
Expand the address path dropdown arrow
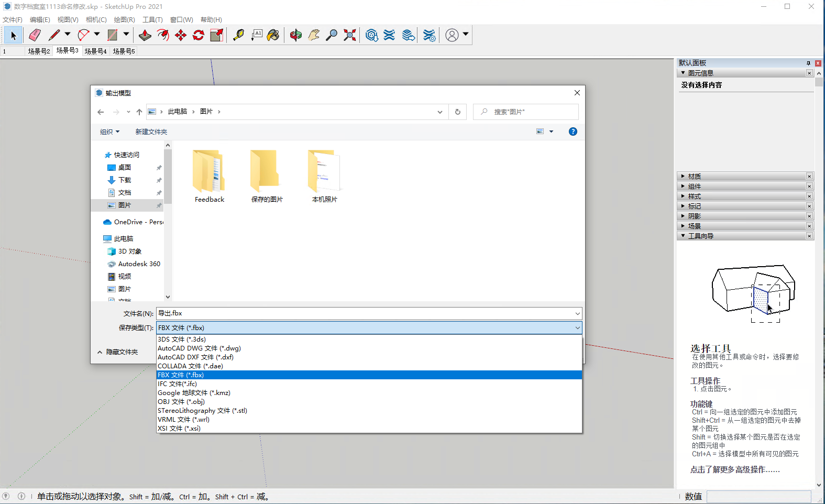(x=440, y=112)
